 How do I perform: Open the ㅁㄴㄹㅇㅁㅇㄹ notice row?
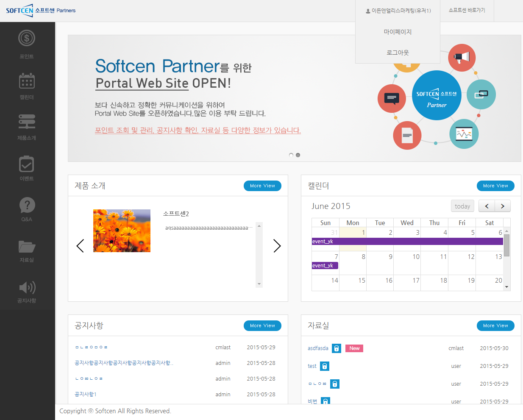(x=91, y=348)
